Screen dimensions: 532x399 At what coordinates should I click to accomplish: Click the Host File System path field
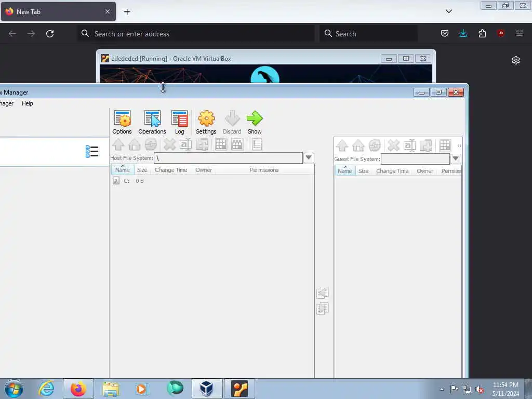[228, 158]
